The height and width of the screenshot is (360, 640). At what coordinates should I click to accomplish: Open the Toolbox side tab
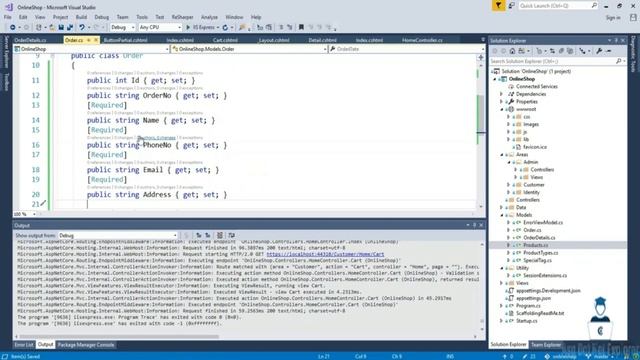click(x=6, y=82)
